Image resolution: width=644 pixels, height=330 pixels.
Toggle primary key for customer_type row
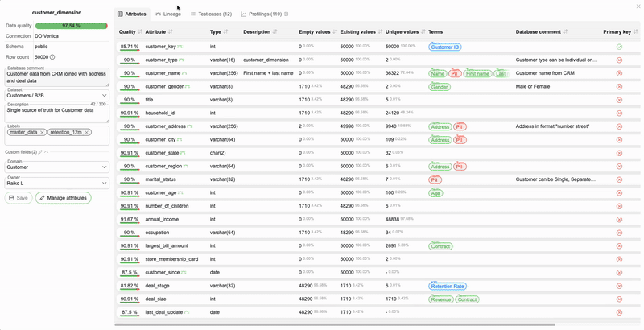pos(619,60)
